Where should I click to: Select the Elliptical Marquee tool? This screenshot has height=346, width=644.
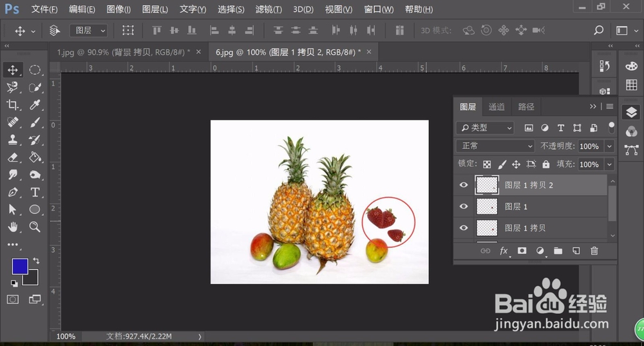(x=35, y=70)
